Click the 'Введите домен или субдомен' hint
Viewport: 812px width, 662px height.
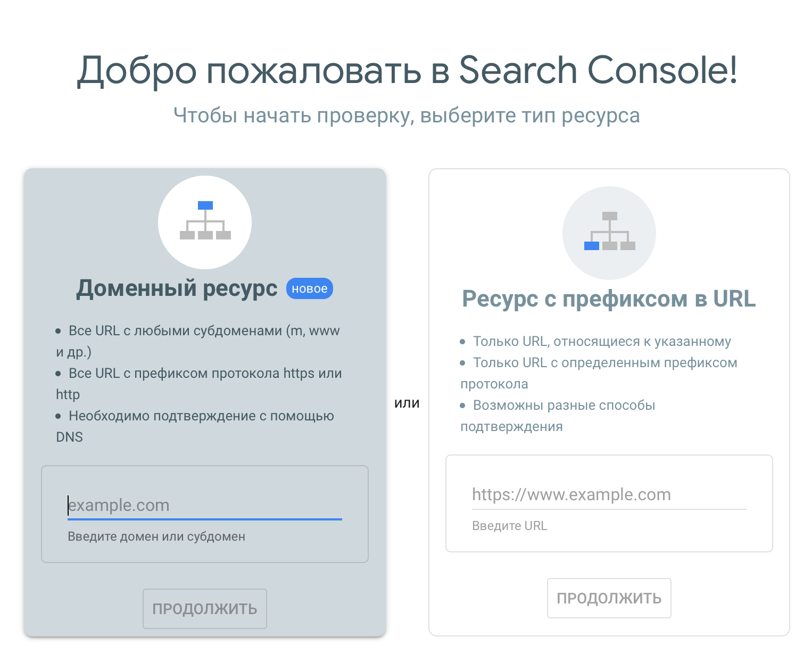156,536
